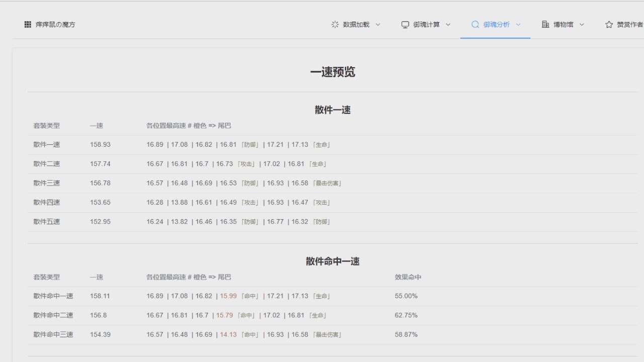The height and width of the screenshot is (362, 644).
Task: Click the speed value 158.93
Action: pos(100,145)
